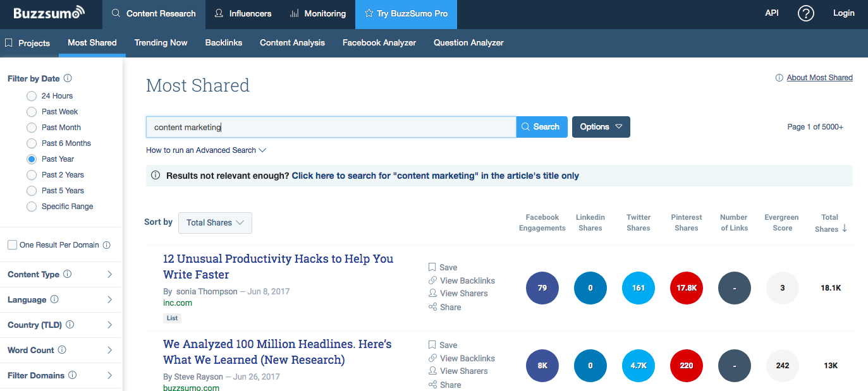This screenshot has height=391, width=868.
Task: Open the Content Analysis tab
Action: (x=292, y=43)
